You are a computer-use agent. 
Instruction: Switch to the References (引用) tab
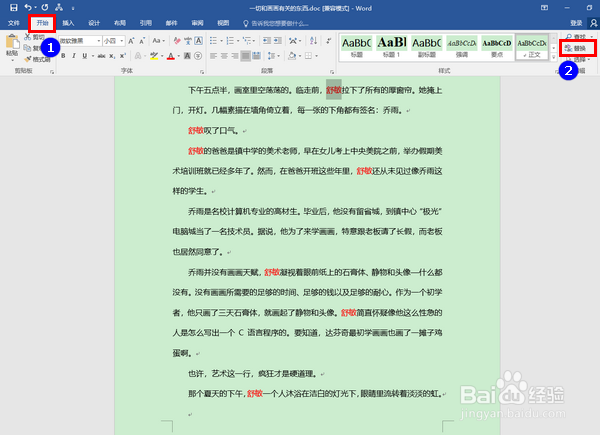click(x=145, y=23)
